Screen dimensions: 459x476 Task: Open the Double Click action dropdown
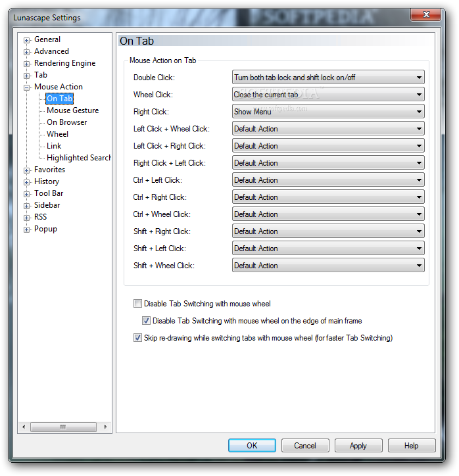328,78
